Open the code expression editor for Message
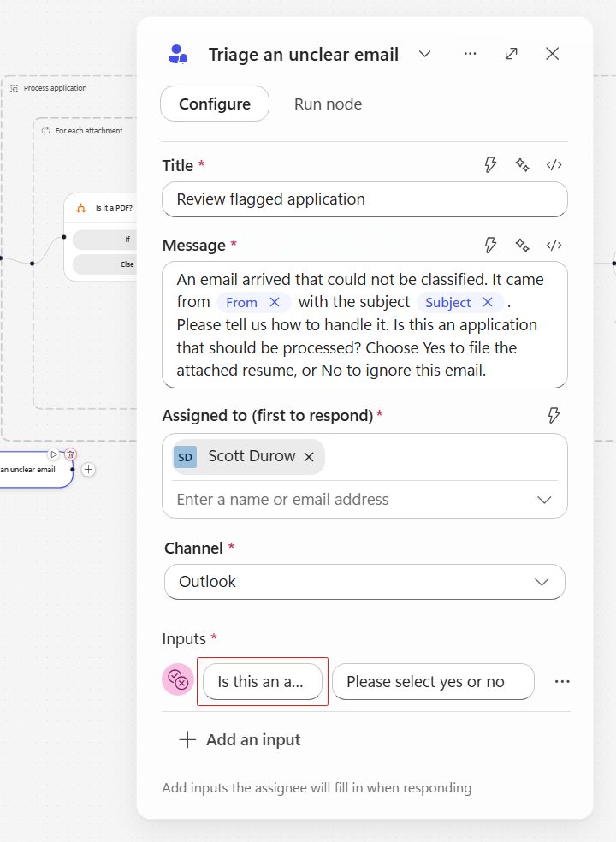The height and width of the screenshot is (842, 616). coord(554,245)
